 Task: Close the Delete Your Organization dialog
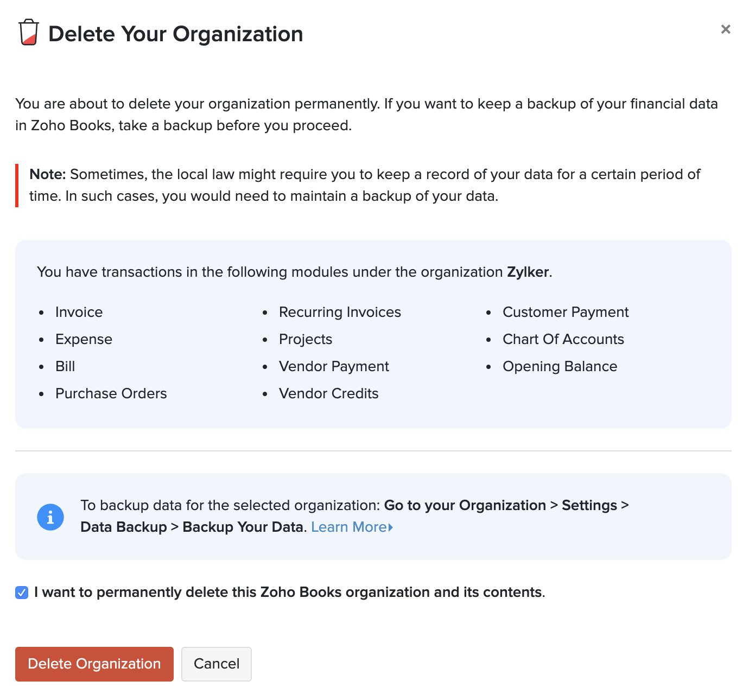point(725,29)
